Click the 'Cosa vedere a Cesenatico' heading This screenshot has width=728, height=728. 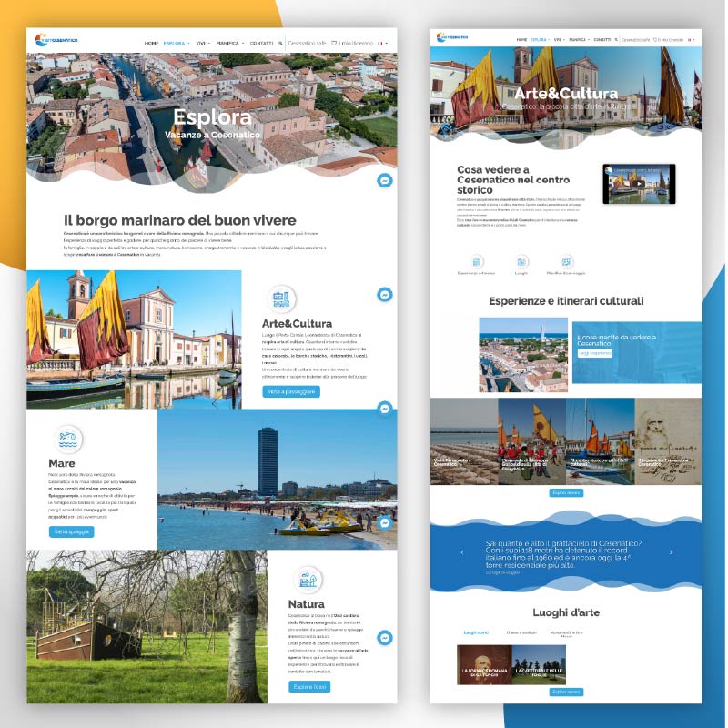513,179
